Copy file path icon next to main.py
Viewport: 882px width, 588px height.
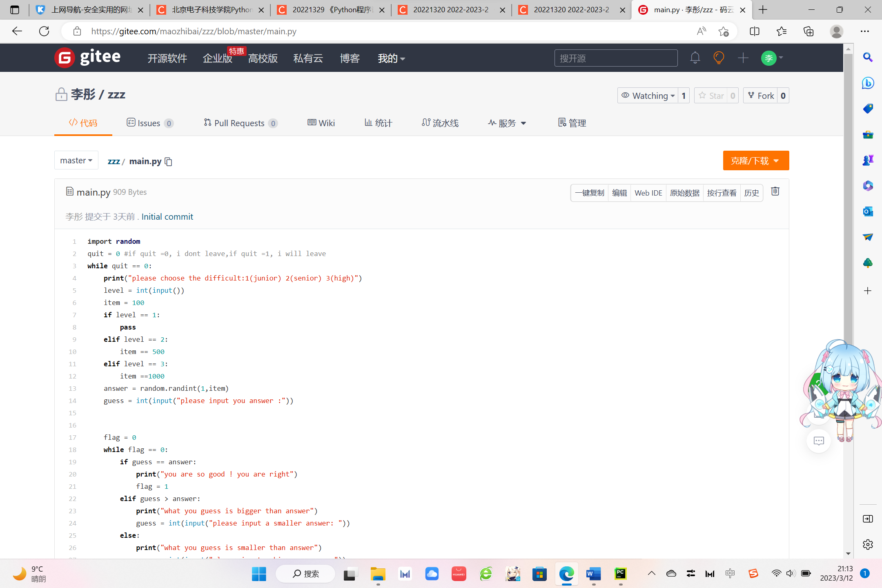point(169,162)
